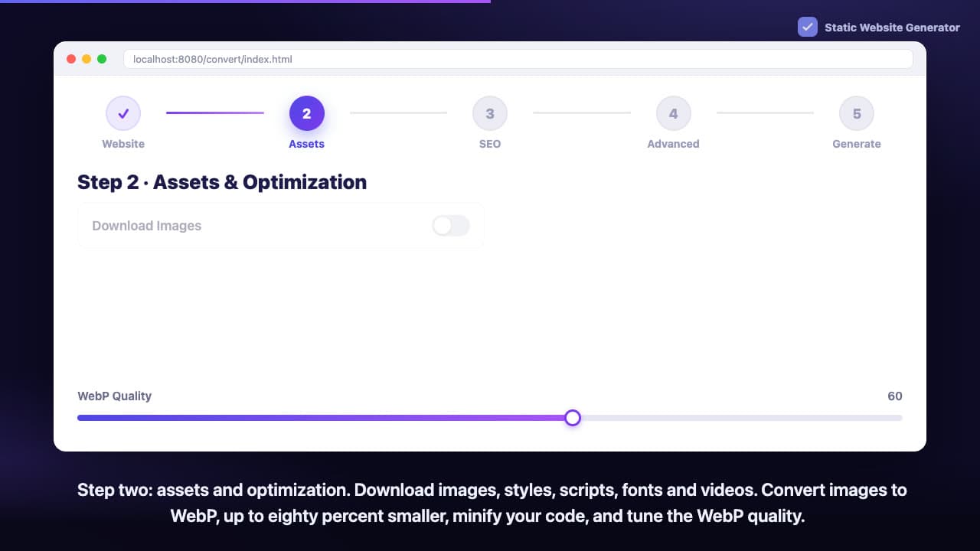
Task: Click the Download Images label text
Action: tap(147, 226)
